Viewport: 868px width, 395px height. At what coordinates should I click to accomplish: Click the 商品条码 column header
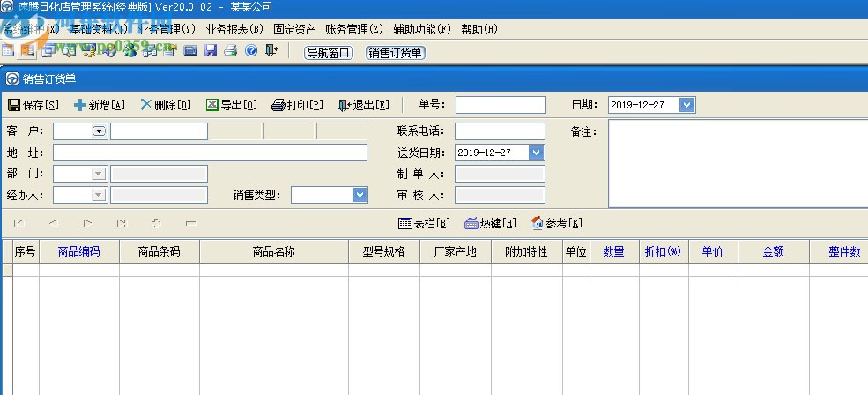click(160, 251)
